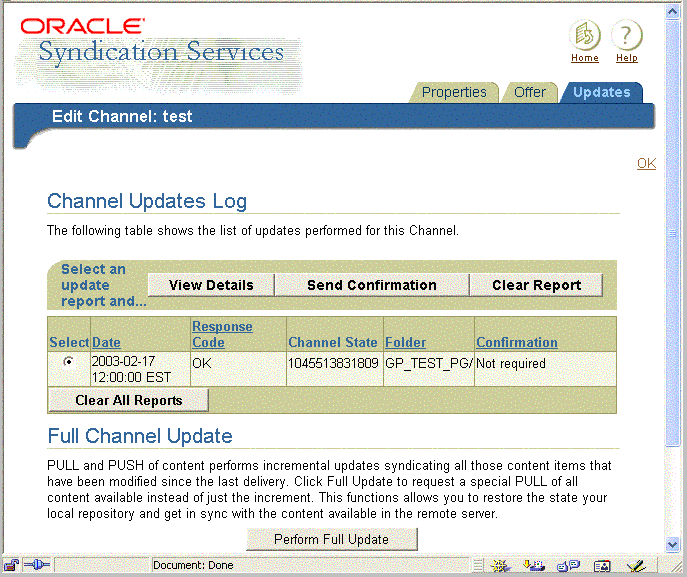The image size is (687, 577).
Task: Click the View Details button
Action: [x=211, y=285]
